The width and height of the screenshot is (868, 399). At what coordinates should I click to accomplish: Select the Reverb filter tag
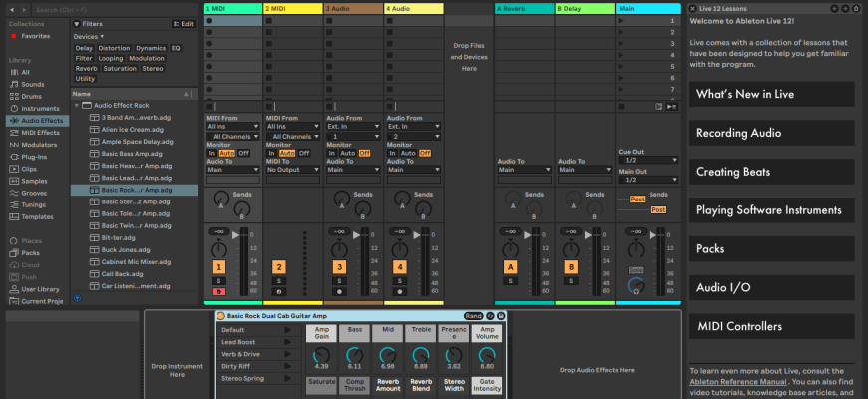tap(86, 69)
